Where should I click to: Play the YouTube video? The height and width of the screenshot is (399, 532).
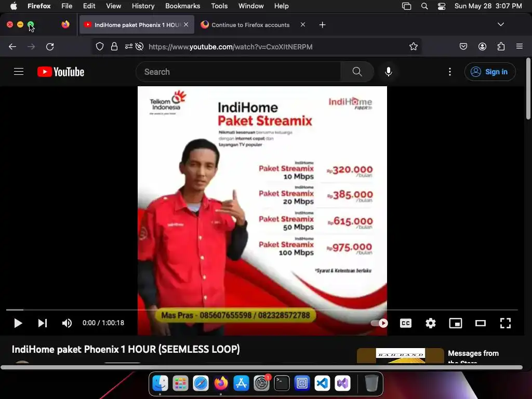coord(18,323)
